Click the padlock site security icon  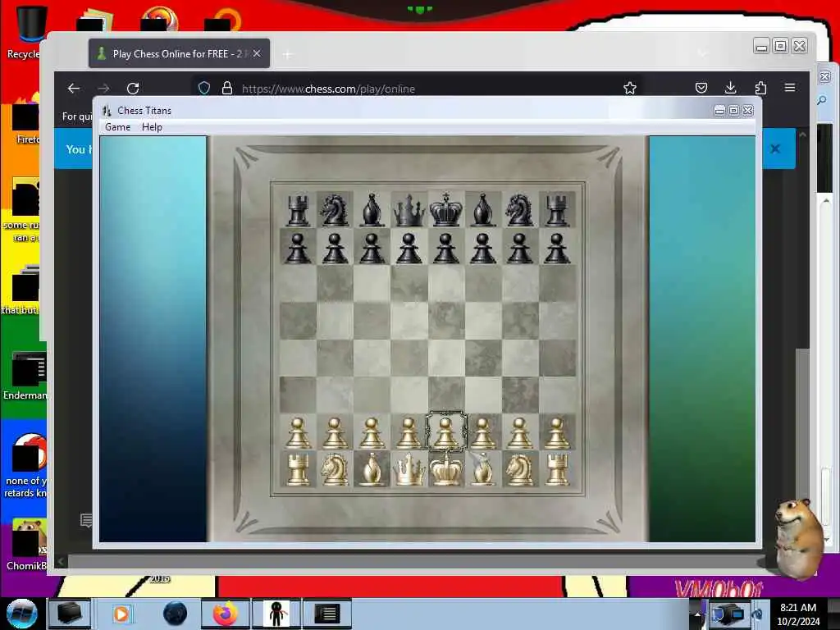pos(227,89)
